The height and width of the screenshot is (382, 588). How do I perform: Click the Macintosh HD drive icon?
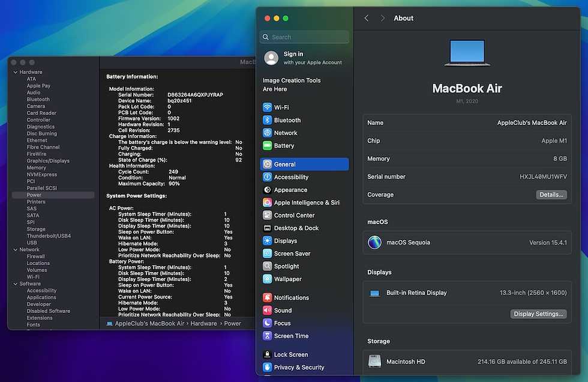tap(374, 362)
